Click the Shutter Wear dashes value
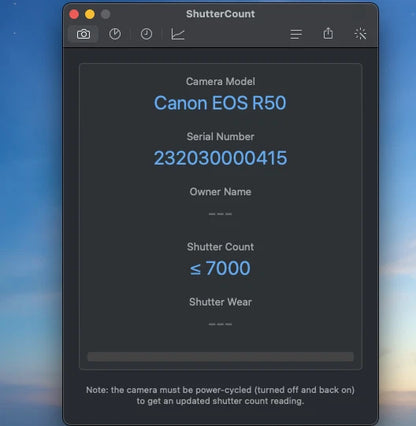The width and height of the screenshot is (416, 426). tap(220, 324)
